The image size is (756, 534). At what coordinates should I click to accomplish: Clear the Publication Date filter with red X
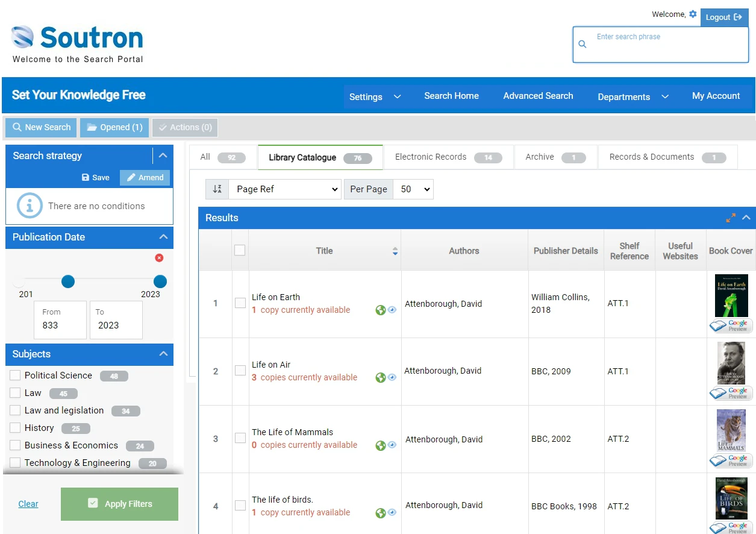click(159, 257)
